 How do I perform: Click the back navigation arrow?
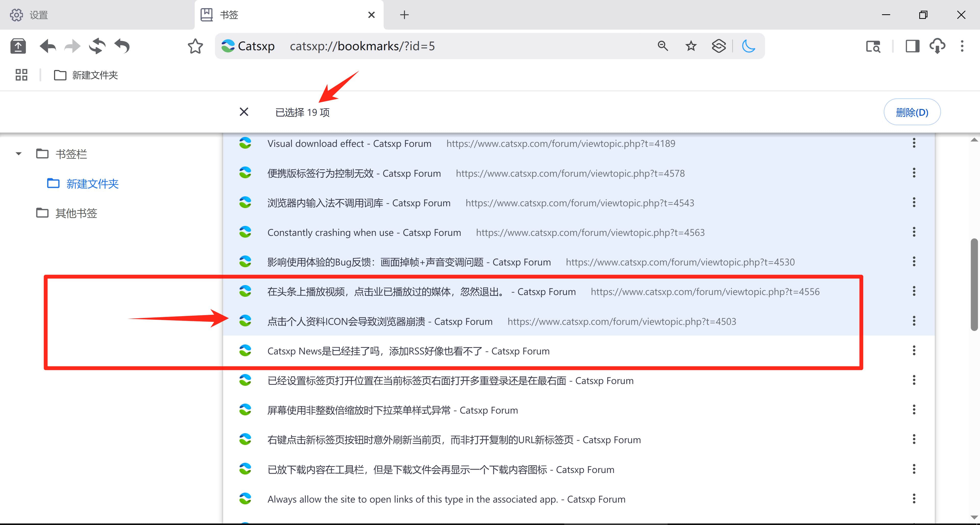point(48,46)
